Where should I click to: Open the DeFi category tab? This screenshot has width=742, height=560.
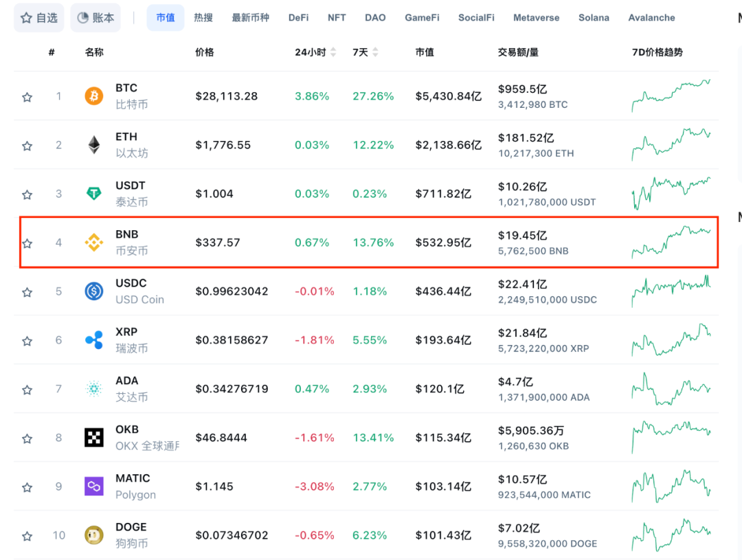(299, 18)
